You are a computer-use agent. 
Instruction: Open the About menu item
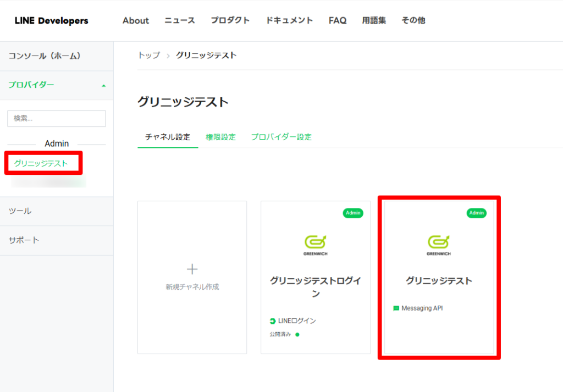(x=136, y=20)
